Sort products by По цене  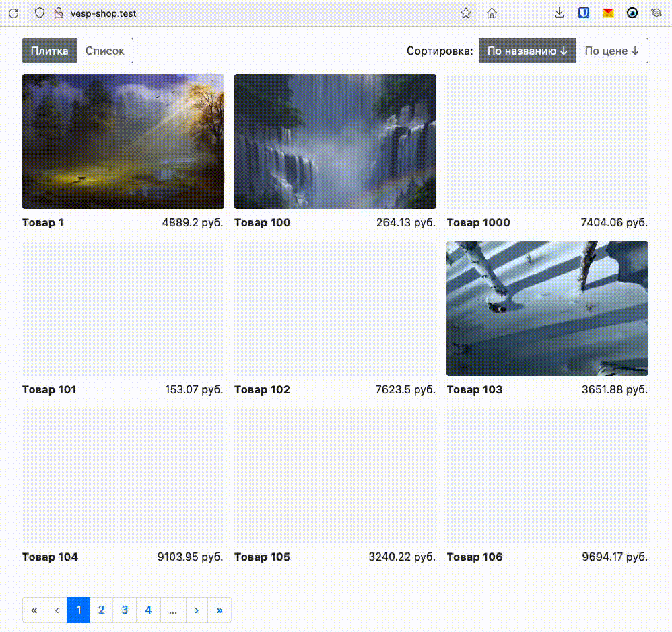point(612,51)
